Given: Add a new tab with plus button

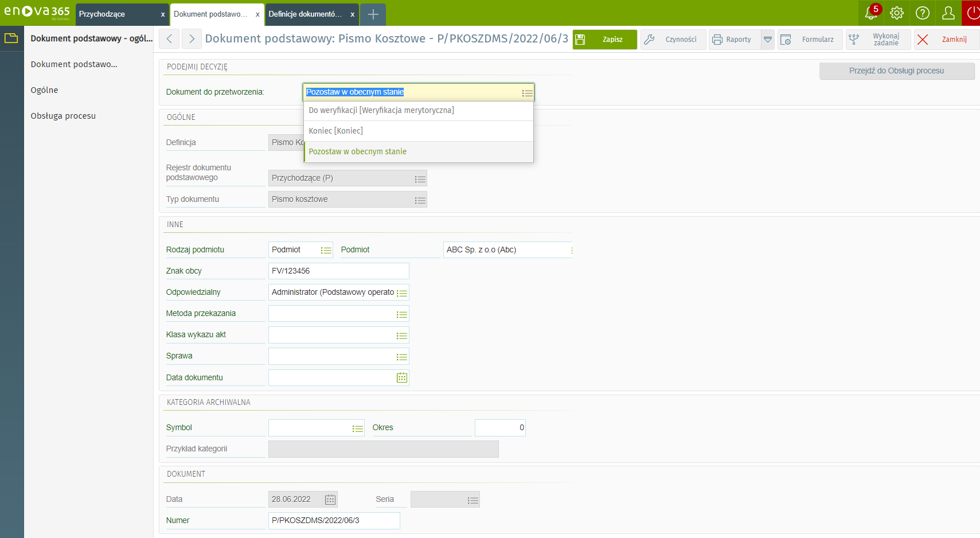Looking at the screenshot, I should click(x=373, y=14).
